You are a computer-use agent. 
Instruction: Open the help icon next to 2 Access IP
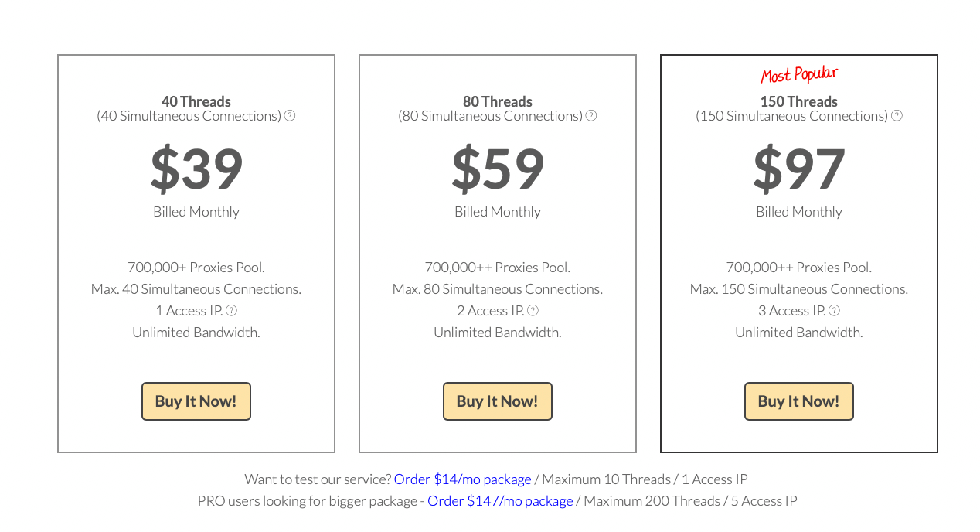click(533, 311)
